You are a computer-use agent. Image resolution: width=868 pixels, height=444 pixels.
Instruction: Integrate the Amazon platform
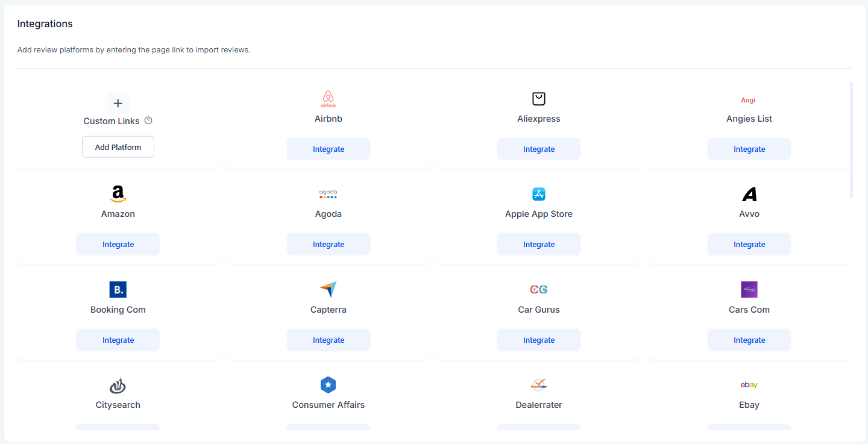point(118,245)
